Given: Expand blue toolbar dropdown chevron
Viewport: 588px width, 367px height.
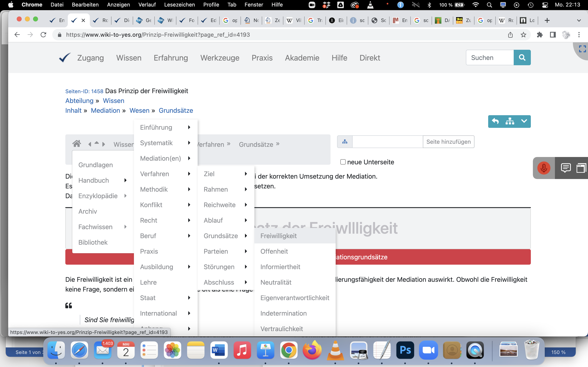Looking at the screenshot, I should (x=524, y=121).
